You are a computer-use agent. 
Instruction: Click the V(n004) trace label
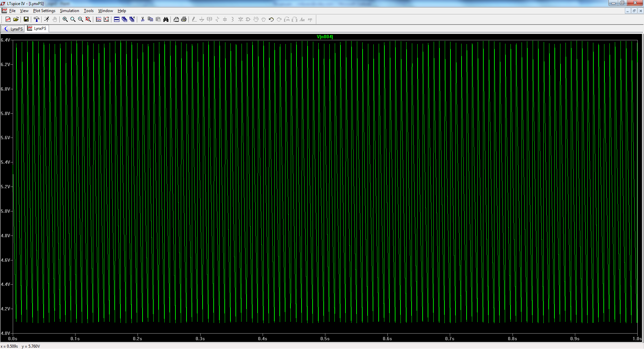tap(325, 37)
